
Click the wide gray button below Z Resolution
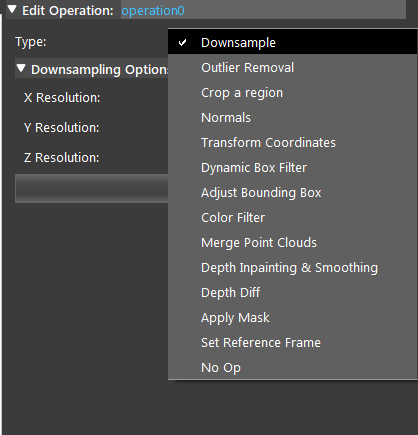91,188
